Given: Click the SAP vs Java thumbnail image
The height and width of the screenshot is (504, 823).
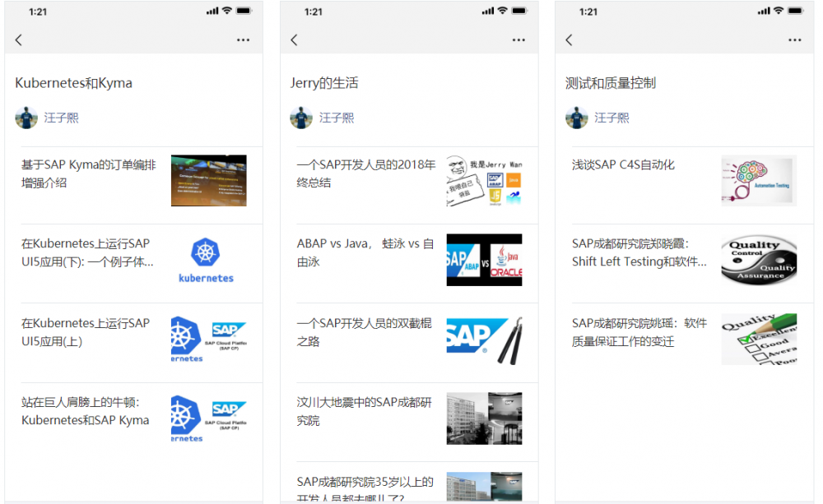Looking at the screenshot, I should click(x=484, y=260).
